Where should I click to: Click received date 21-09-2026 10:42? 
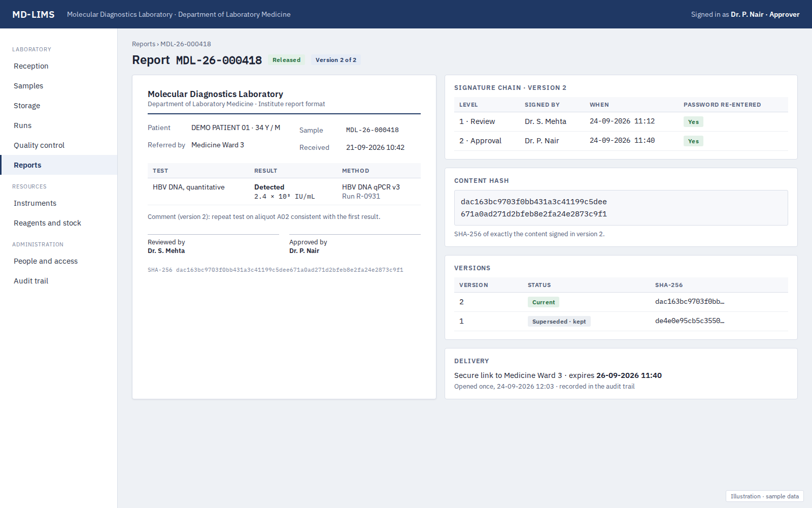pos(375,147)
